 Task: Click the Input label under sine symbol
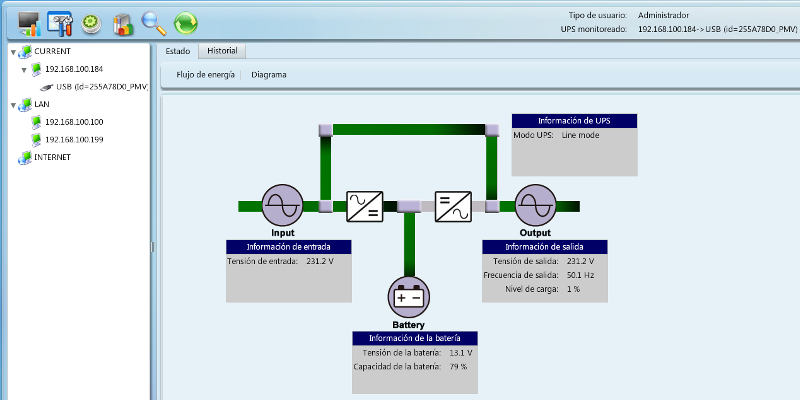(283, 233)
